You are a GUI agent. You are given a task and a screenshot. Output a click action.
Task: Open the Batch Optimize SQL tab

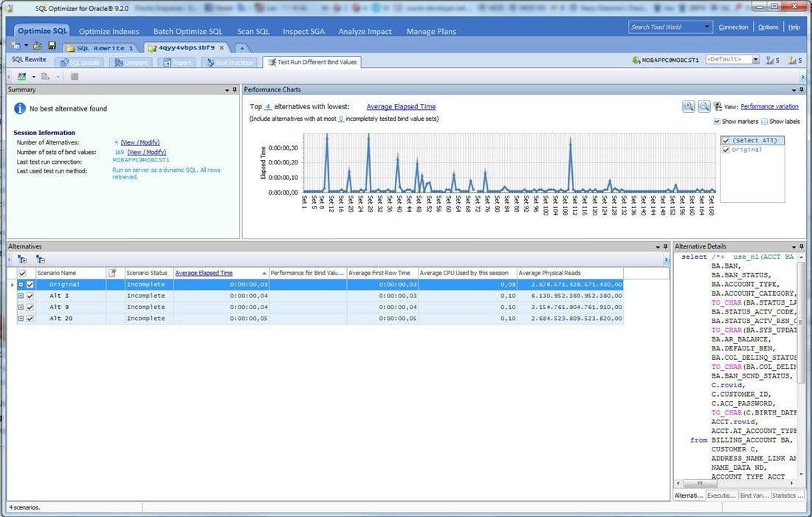click(188, 32)
